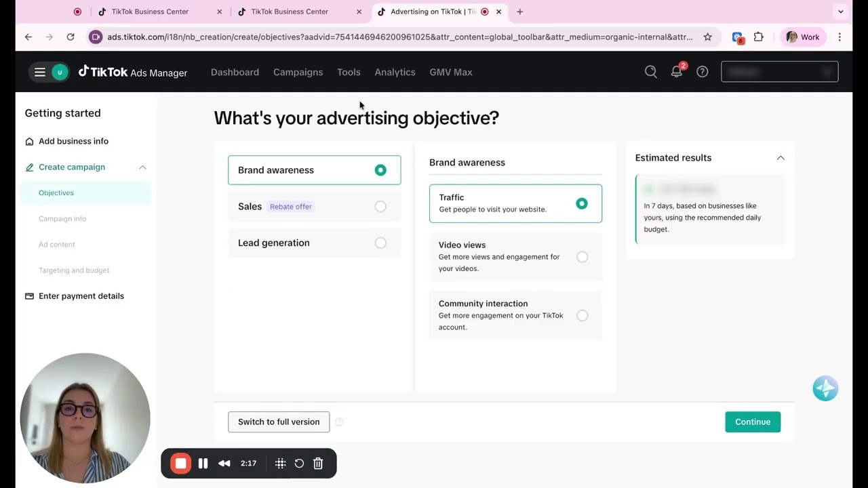Click the Rebate offer tag

pyautogui.click(x=291, y=207)
